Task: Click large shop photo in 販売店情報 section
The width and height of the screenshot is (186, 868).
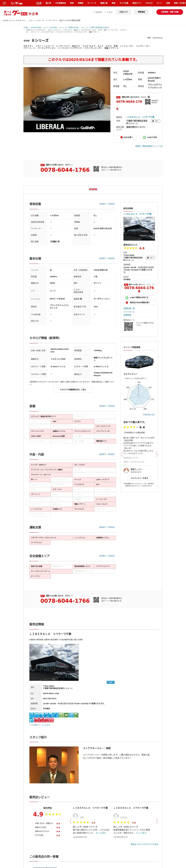Action: tap(54, 662)
